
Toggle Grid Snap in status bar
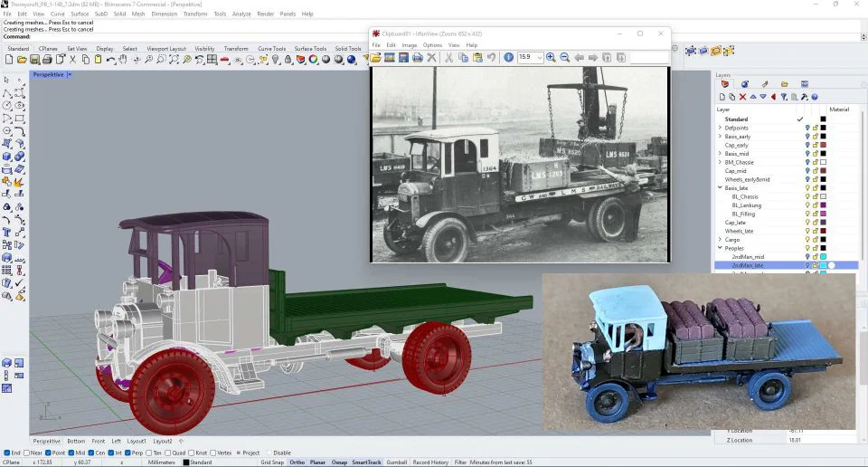[273, 462]
